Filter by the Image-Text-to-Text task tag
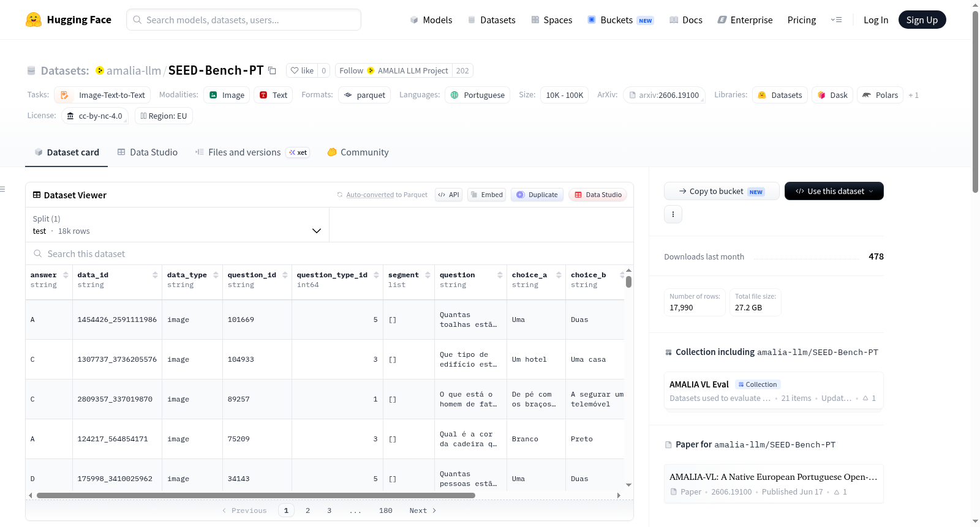 pyautogui.click(x=102, y=95)
